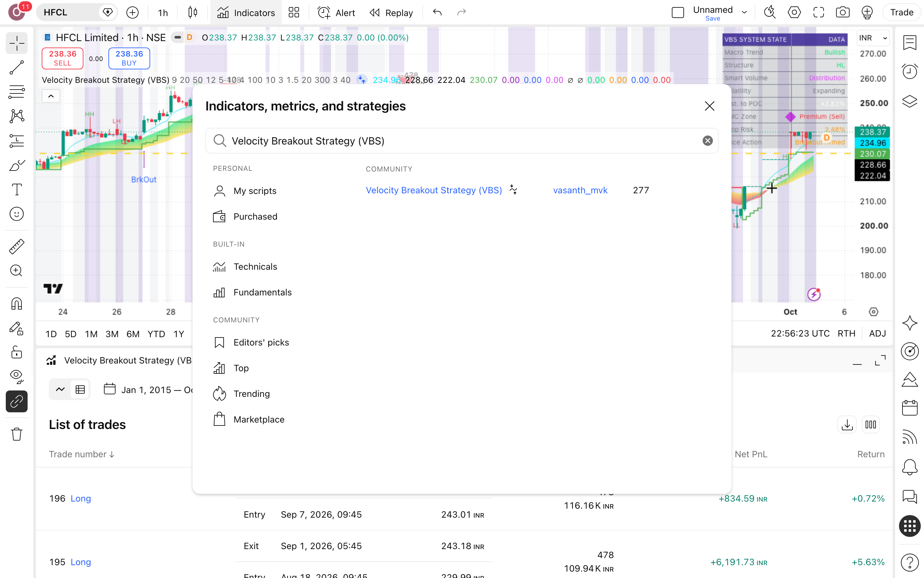Open Editors' picks category
924x578 pixels.
(x=251, y=342)
